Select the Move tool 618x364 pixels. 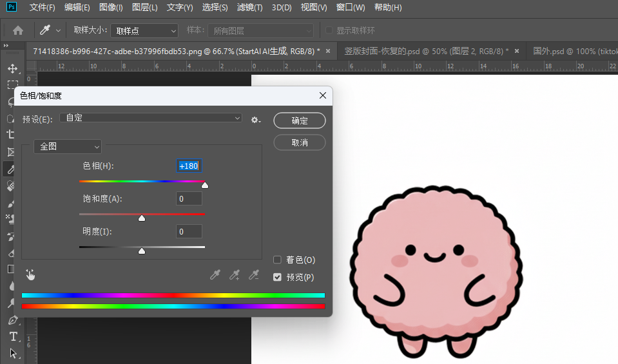point(12,68)
